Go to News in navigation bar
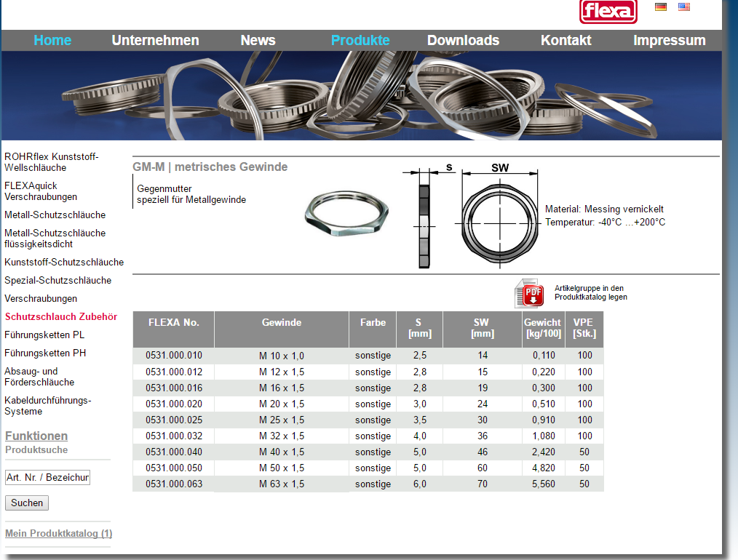Viewport: 738px width, 560px height. coord(258,41)
